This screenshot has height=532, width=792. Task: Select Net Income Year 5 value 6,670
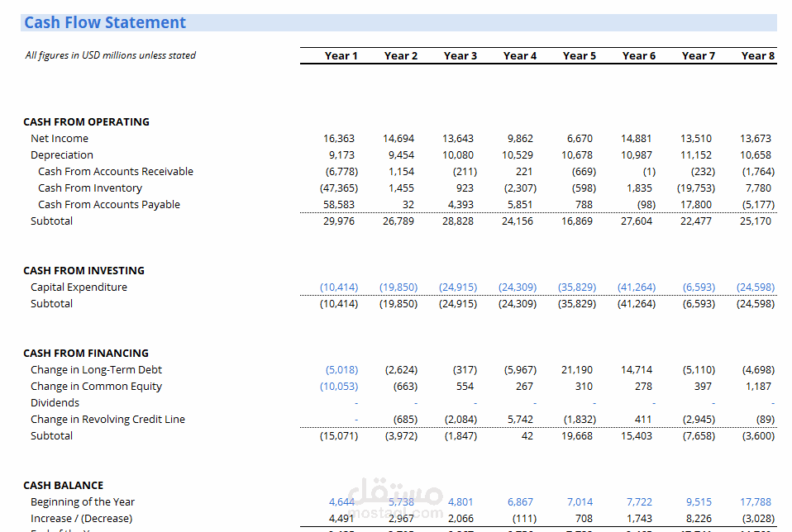[580, 138]
